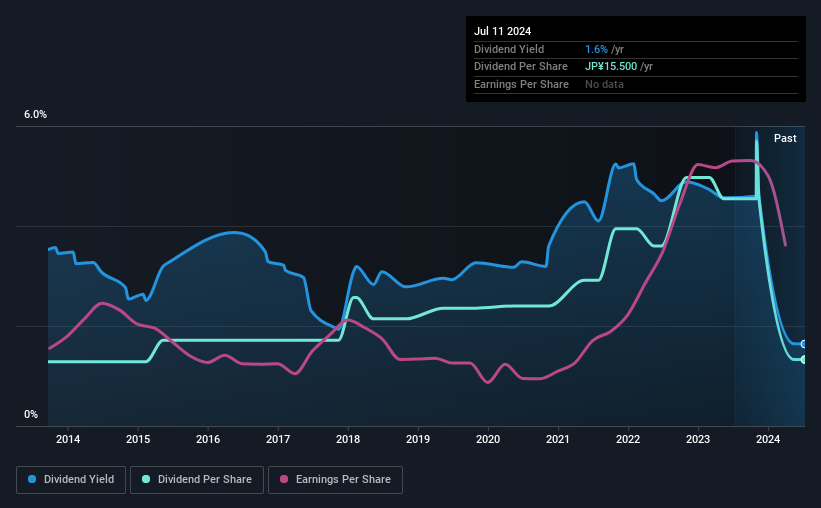Click the pink Earnings Per Share legend dot
This screenshot has width=821, height=508.
pos(284,479)
